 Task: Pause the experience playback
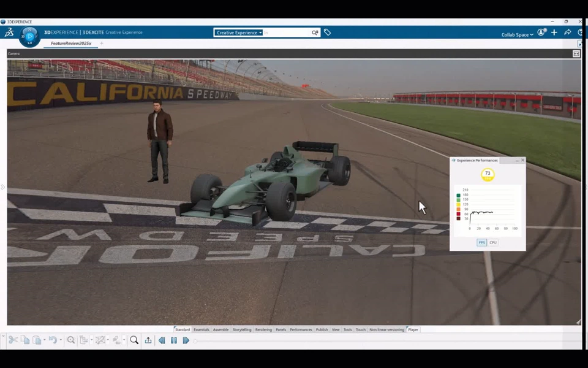(173, 340)
